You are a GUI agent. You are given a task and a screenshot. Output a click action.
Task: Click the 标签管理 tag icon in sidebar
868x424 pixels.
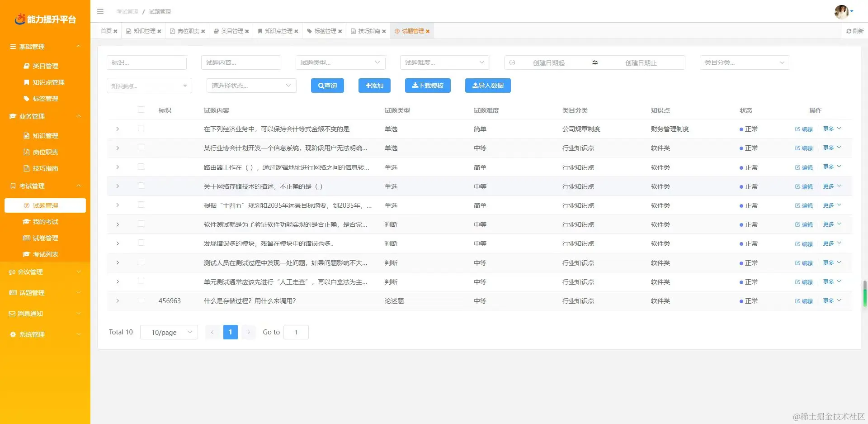click(x=26, y=98)
